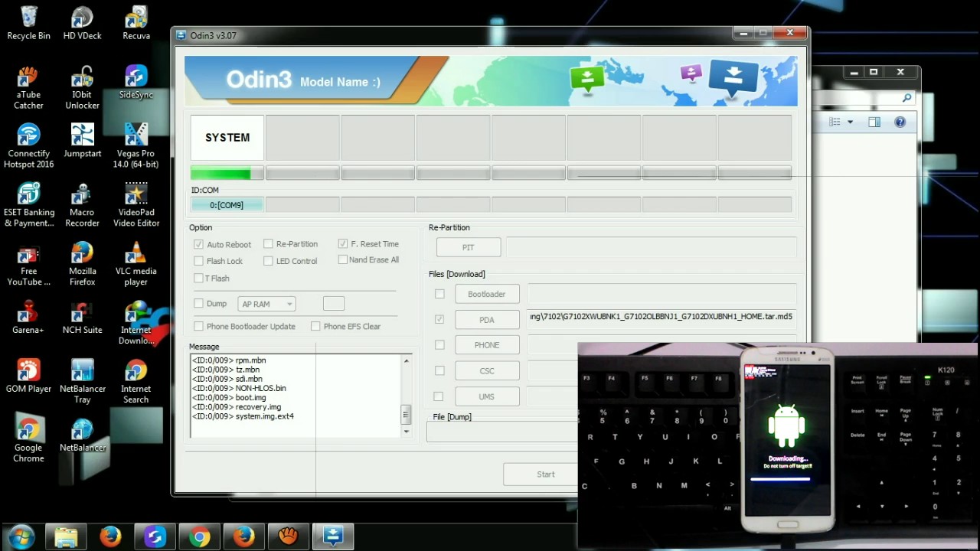The width and height of the screenshot is (980, 551).
Task: Check the Bootloader file checkbox
Action: click(439, 294)
